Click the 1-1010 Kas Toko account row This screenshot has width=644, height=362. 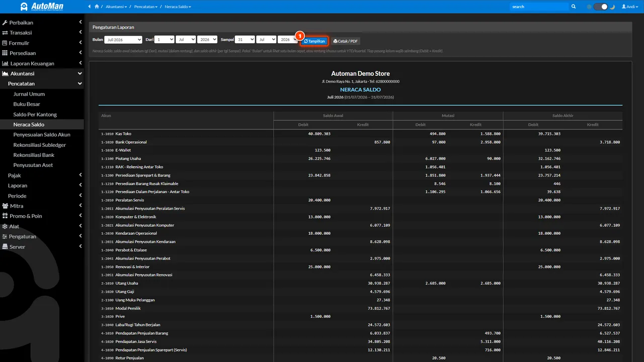(x=360, y=134)
